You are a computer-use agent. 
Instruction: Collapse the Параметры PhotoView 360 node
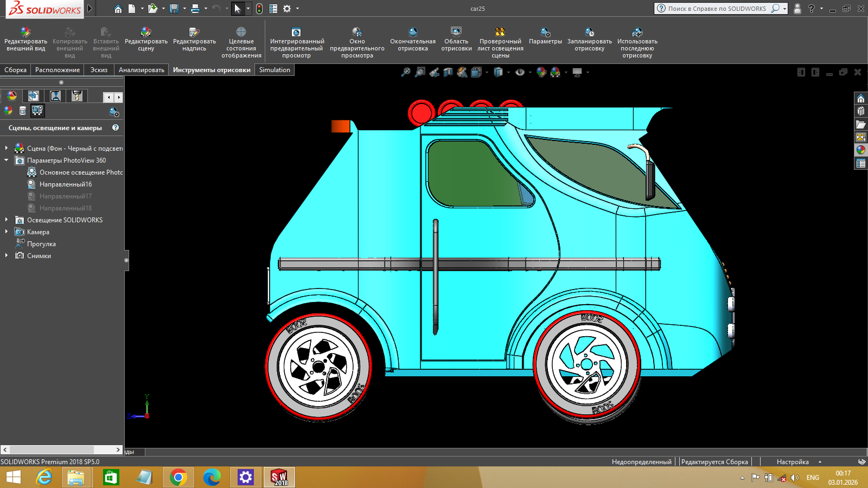(x=7, y=160)
